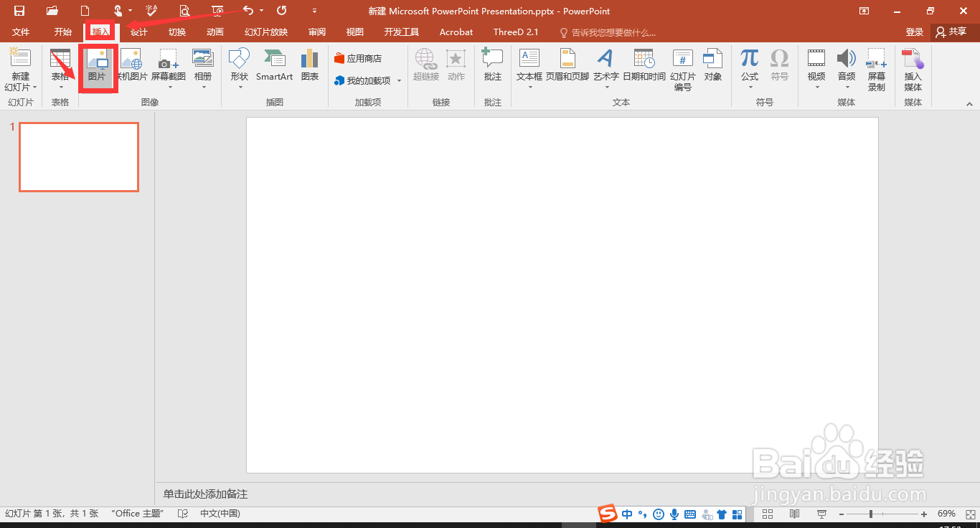Undo the last action

pyautogui.click(x=248, y=11)
